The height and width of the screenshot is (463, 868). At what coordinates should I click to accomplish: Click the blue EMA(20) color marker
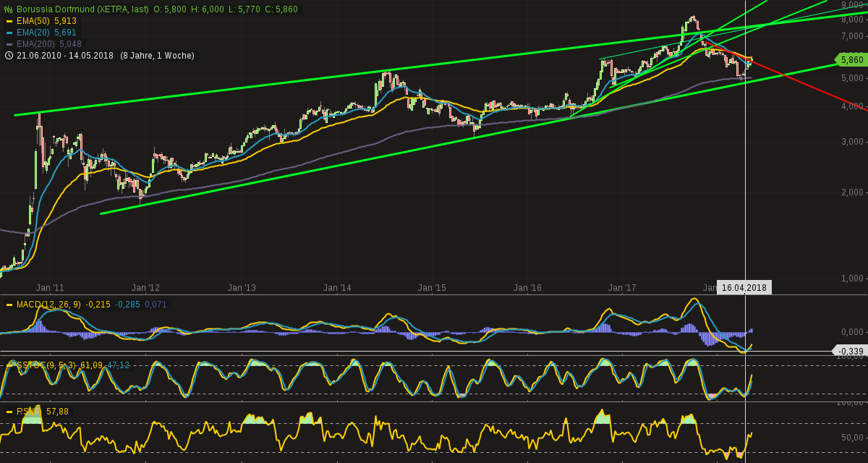[9, 33]
